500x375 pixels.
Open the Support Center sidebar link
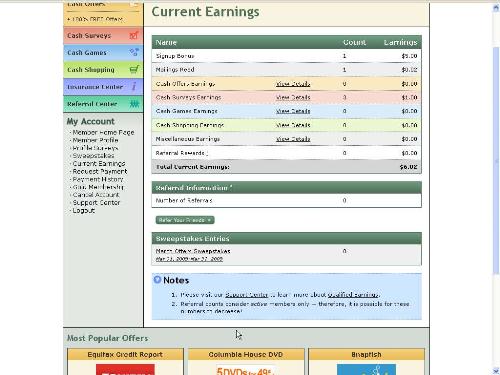pos(96,203)
